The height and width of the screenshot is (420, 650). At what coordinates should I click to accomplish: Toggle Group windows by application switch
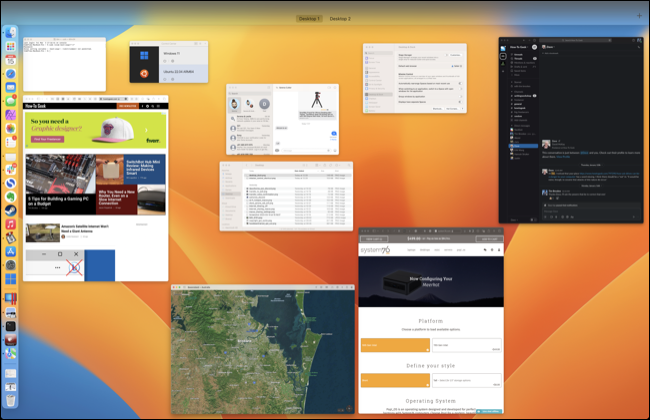click(461, 97)
